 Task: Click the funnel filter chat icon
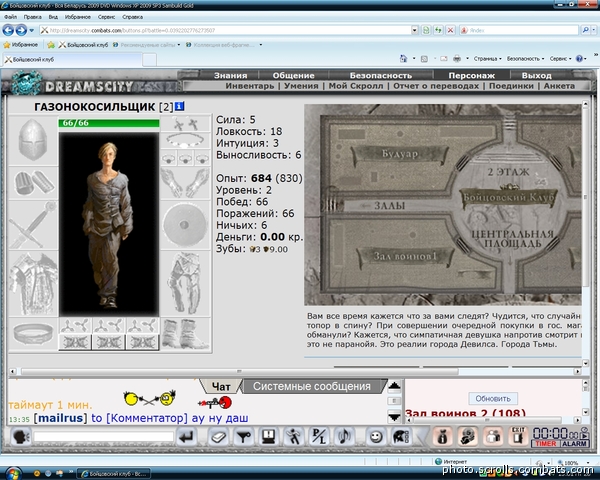click(x=244, y=437)
